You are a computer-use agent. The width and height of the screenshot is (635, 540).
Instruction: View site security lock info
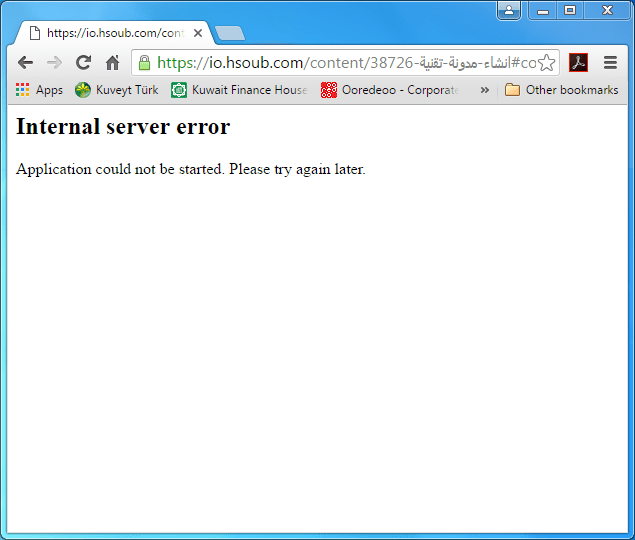(144, 63)
